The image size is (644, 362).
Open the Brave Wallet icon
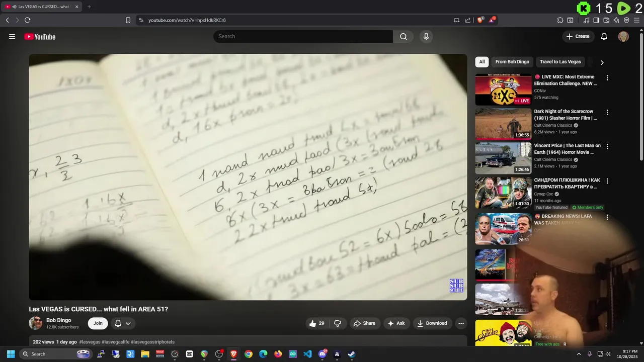(606, 20)
